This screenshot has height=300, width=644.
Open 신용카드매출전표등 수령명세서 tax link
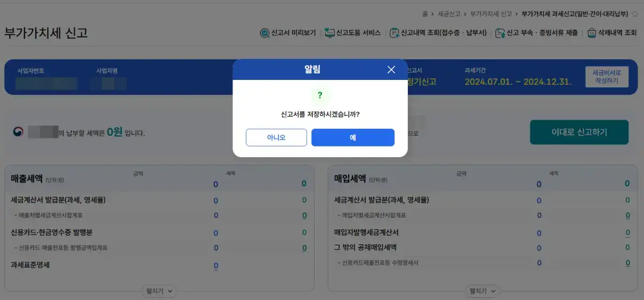coord(627,264)
